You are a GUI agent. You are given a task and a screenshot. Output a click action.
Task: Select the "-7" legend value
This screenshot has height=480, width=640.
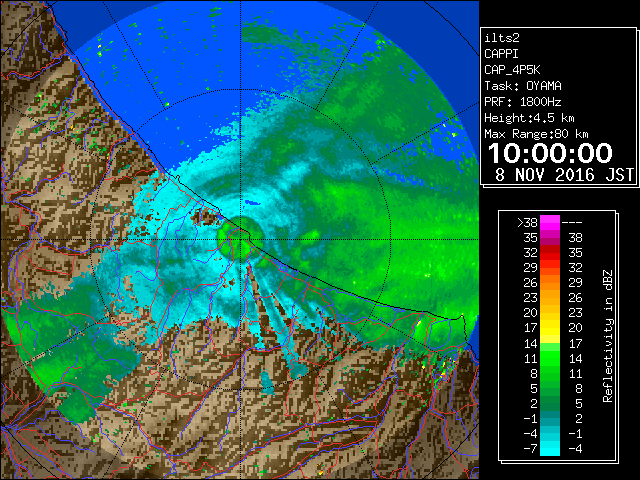click(530, 448)
